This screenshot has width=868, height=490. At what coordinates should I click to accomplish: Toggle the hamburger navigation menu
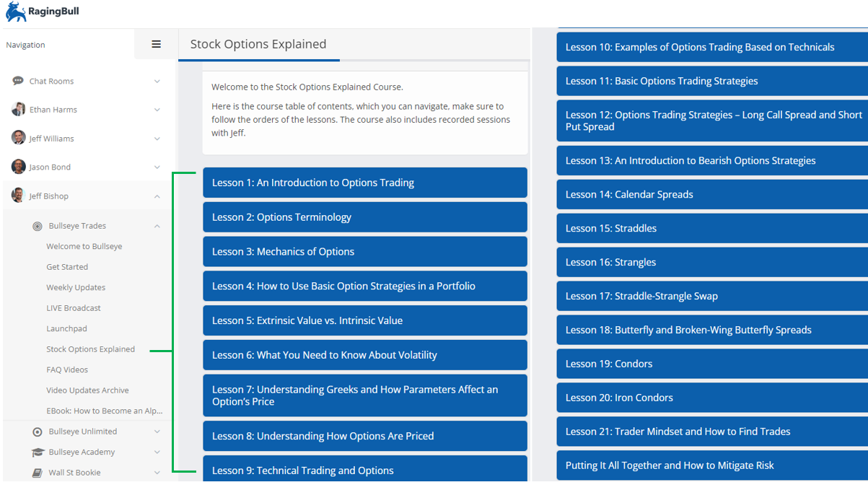pos(156,45)
